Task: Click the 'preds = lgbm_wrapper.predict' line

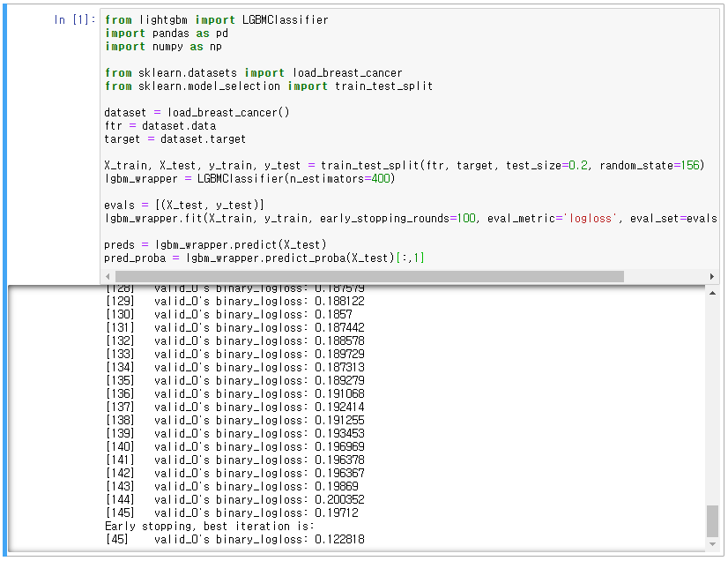Action: [x=215, y=245]
